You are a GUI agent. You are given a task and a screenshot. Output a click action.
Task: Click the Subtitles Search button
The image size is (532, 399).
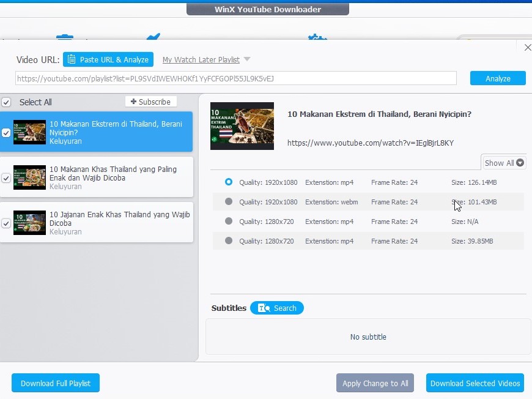pyautogui.click(x=277, y=308)
